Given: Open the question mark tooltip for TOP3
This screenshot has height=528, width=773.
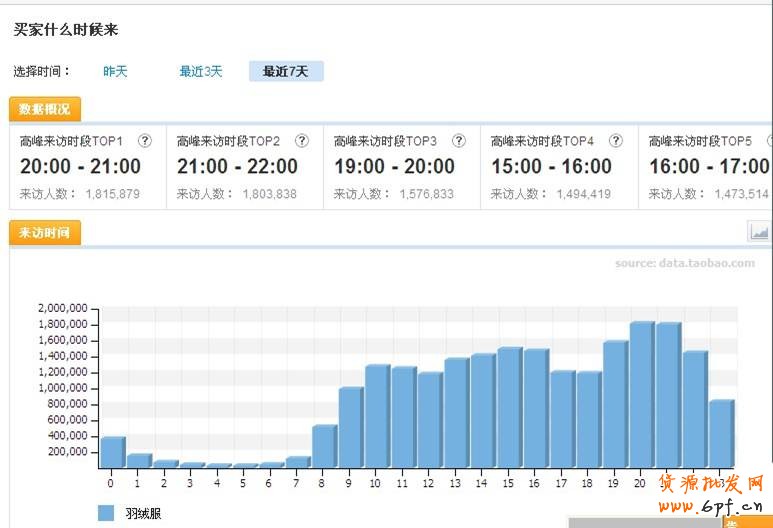Looking at the screenshot, I should tap(459, 141).
